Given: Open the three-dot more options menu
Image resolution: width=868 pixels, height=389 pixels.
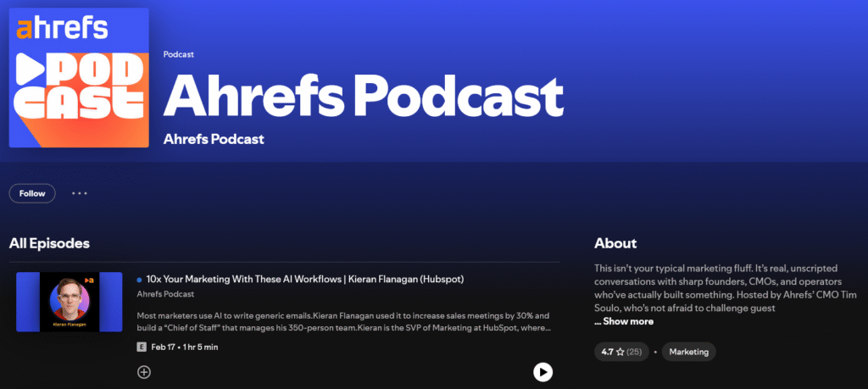Looking at the screenshot, I should click(x=80, y=193).
